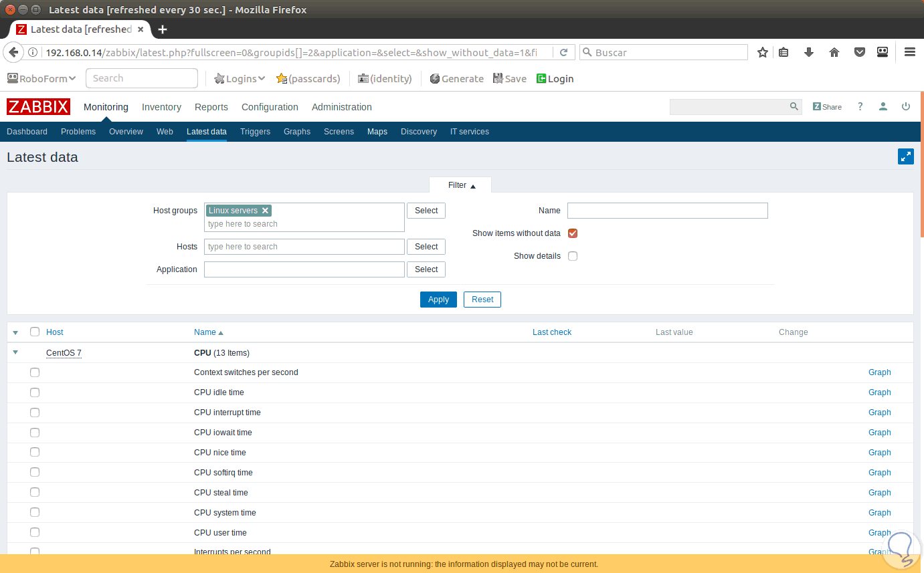Click the RoboForm extension icon in toolbar

(883, 52)
